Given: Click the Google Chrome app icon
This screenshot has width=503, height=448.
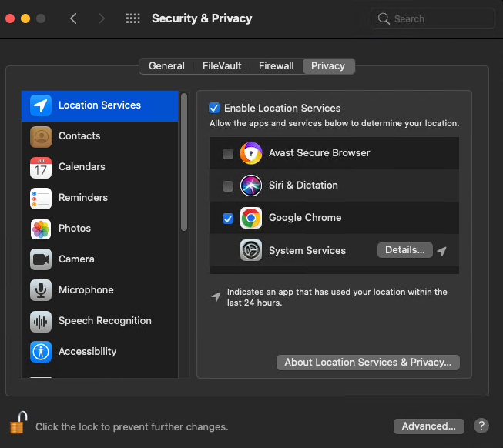Looking at the screenshot, I should [x=251, y=218].
